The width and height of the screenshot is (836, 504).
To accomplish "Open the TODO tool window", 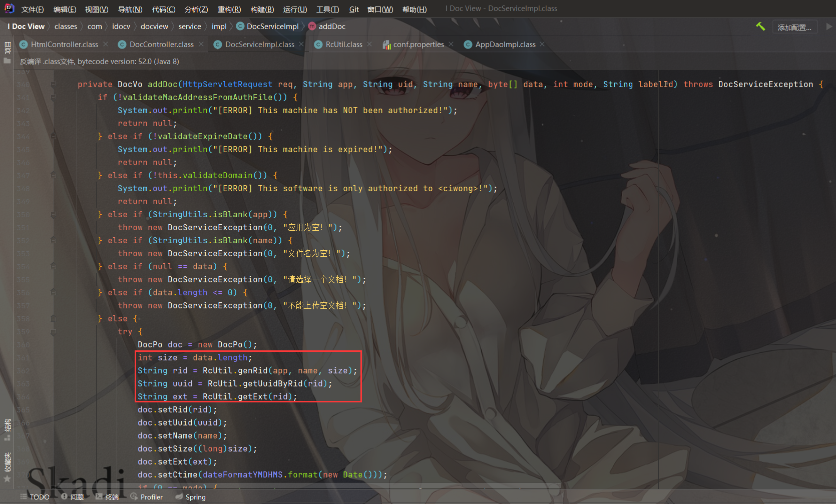I will (x=35, y=497).
